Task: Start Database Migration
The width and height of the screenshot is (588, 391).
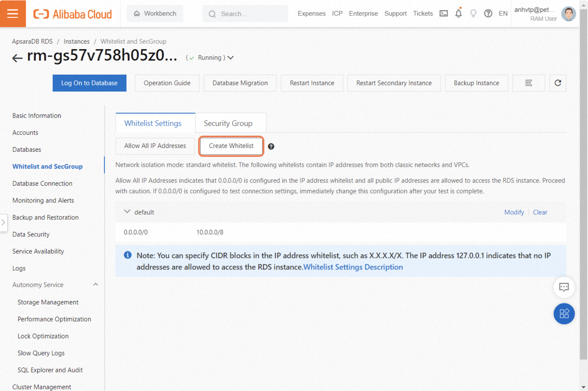Action: click(x=240, y=83)
